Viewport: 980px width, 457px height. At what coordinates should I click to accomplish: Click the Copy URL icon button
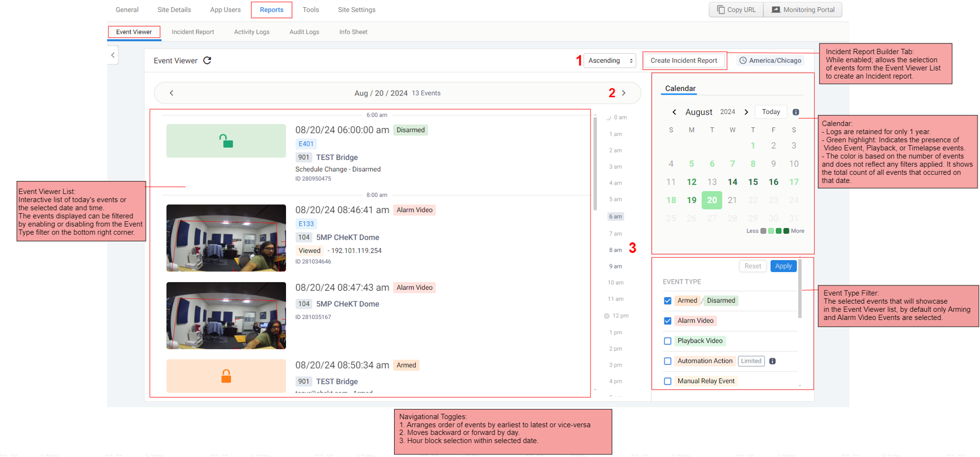coord(736,10)
